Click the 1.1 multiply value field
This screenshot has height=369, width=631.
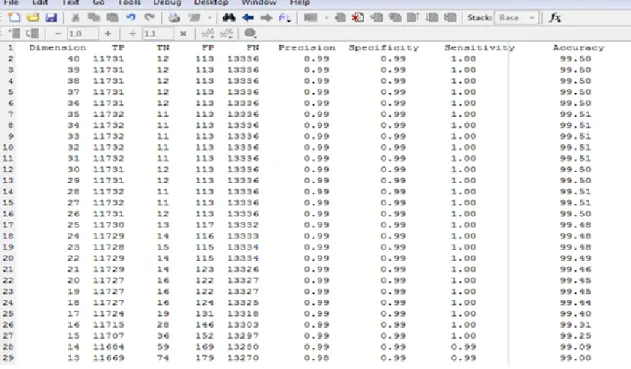tap(158, 33)
